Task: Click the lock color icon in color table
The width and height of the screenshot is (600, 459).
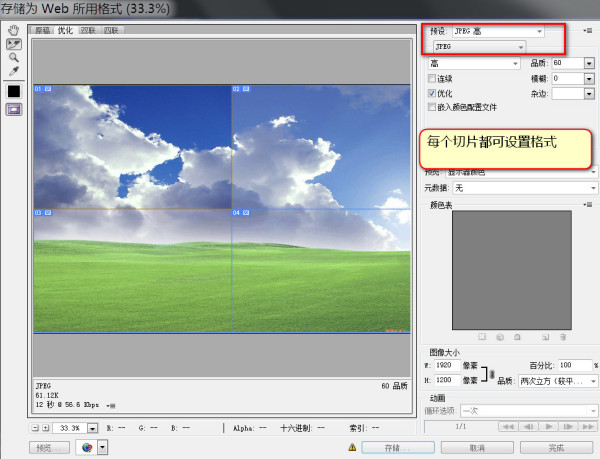Action: [x=517, y=337]
